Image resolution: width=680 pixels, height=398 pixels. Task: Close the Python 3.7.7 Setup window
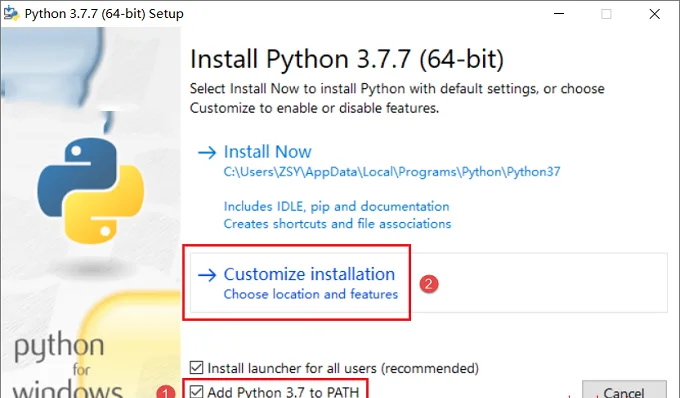point(654,14)
